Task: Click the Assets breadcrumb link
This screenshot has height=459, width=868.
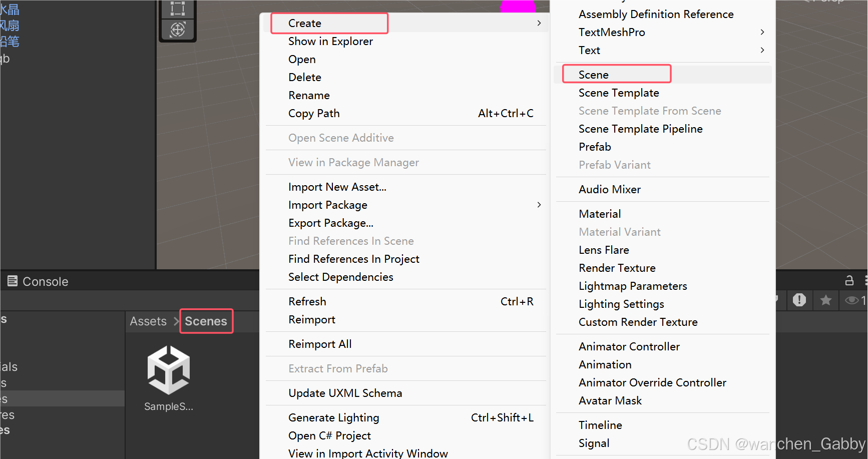Action: point(148,321)
